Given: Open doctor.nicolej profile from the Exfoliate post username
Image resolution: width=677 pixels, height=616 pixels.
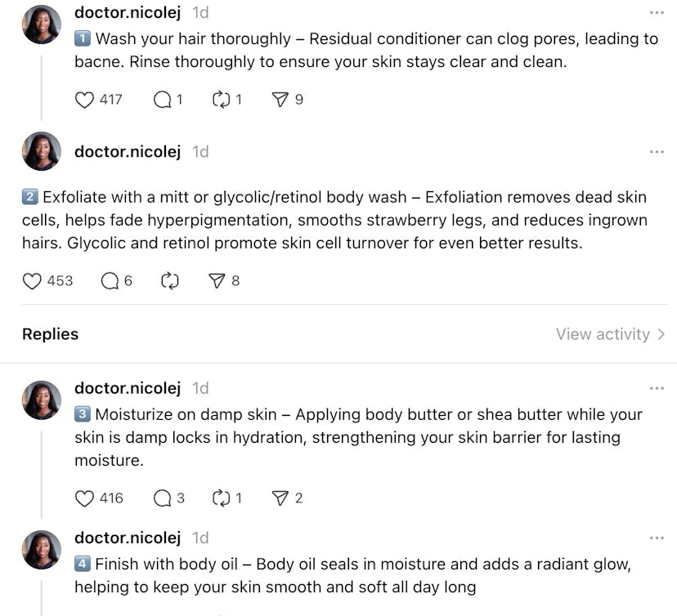Looking at the screenshot, I should 128,152.
